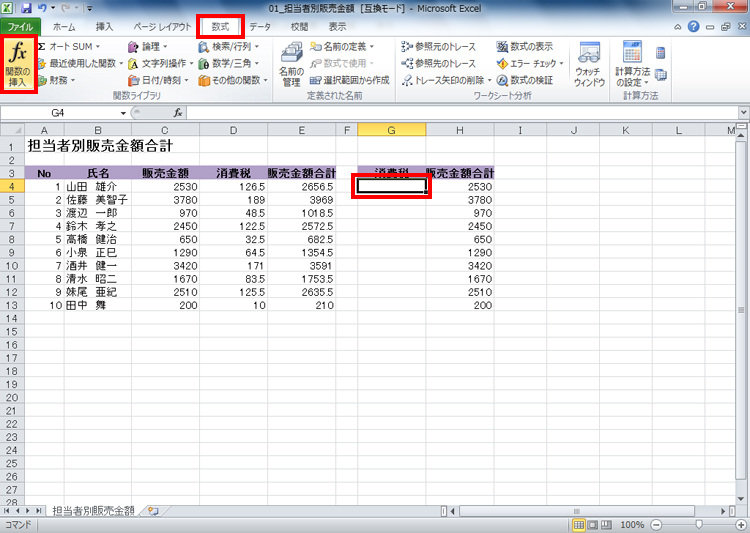Click the zoom out minus button
750x533 pixels.
coord(656,525)
